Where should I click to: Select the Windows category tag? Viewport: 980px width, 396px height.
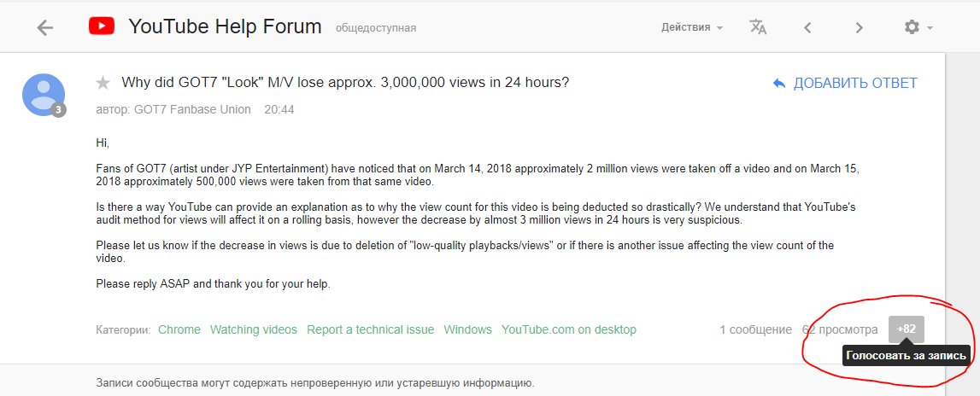(468, 329)
